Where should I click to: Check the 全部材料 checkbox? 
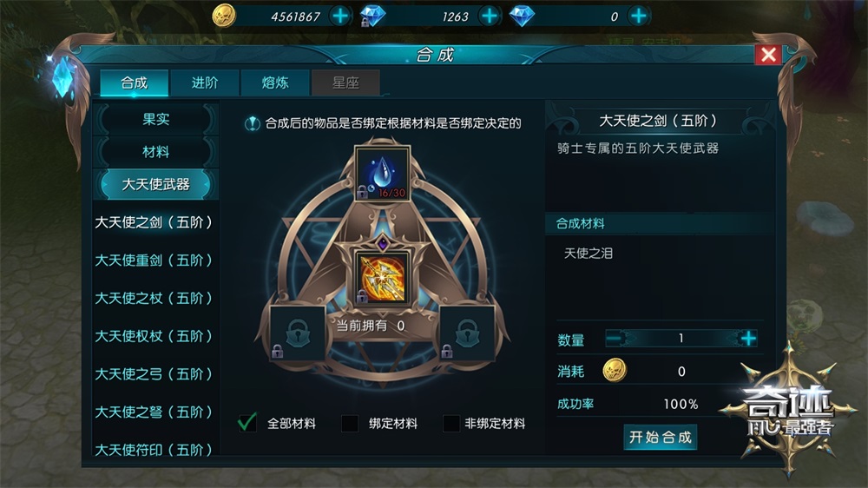point(247,423)
